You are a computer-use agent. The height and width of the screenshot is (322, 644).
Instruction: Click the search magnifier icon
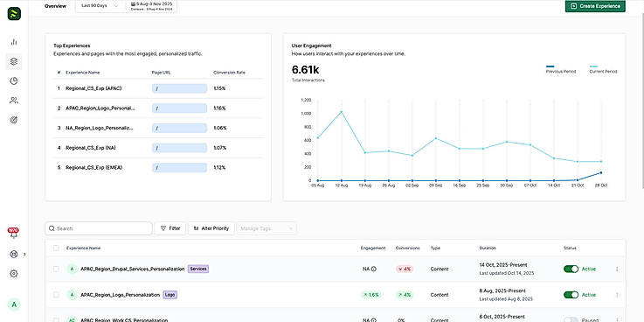click(x=52, y=228)
